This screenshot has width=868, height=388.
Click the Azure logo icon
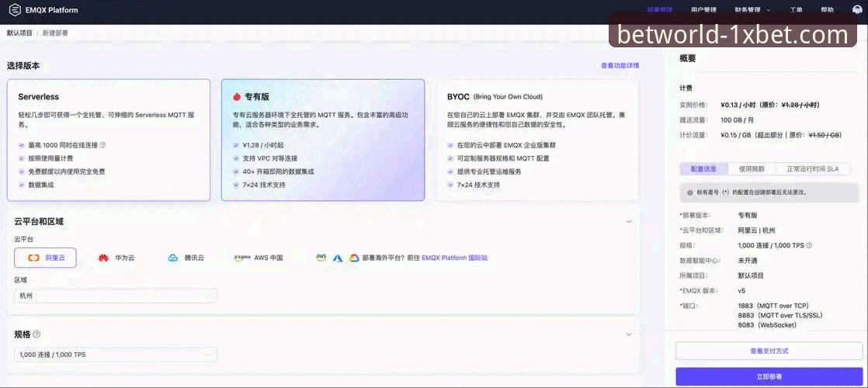(x=338, y=258)
